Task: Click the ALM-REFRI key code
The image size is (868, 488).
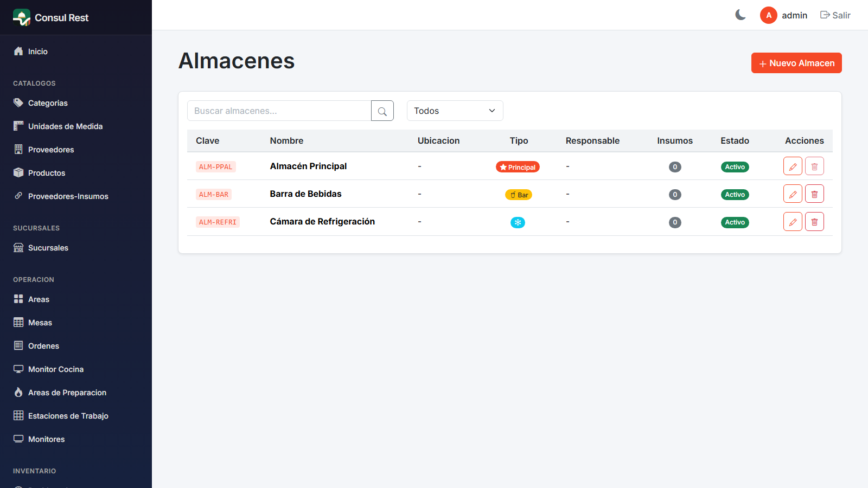Action: 218,222
